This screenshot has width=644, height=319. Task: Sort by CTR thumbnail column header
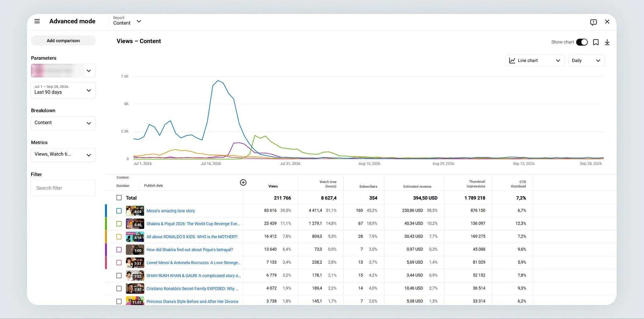tap(518, 184)
